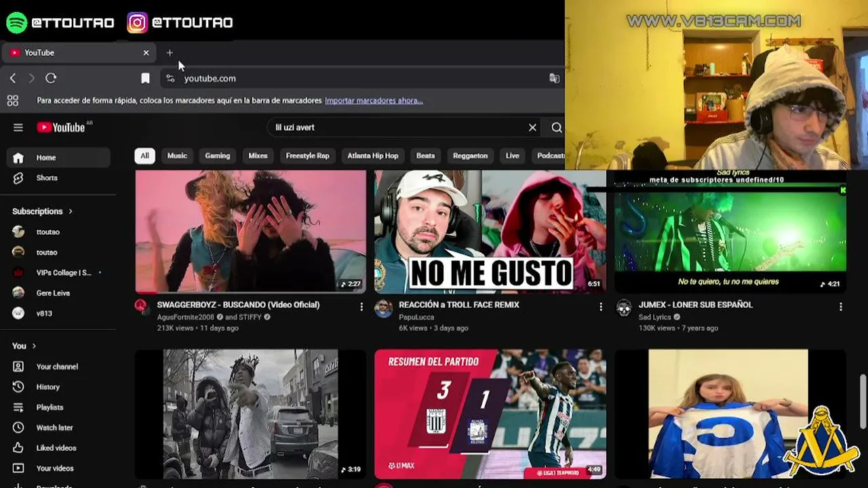The height and width of the screenshot is (488, 868).
Task: Open the black-and-white street video thumbnail
Action: 250,414
